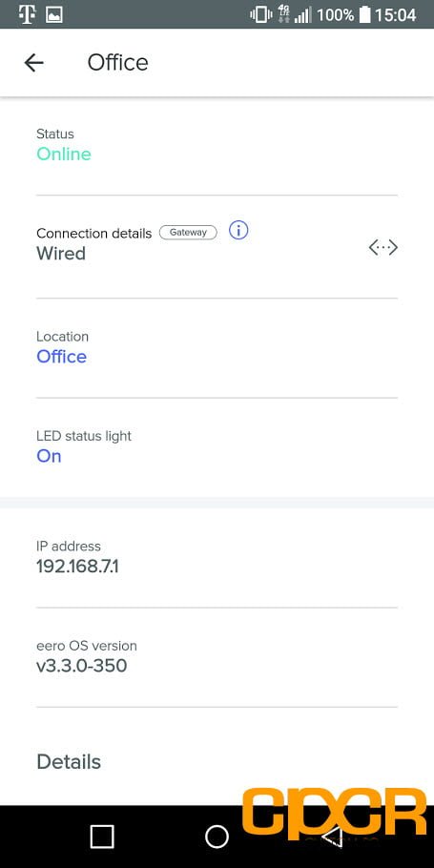Tap the Android home circle button

click(x=217, y=837)
